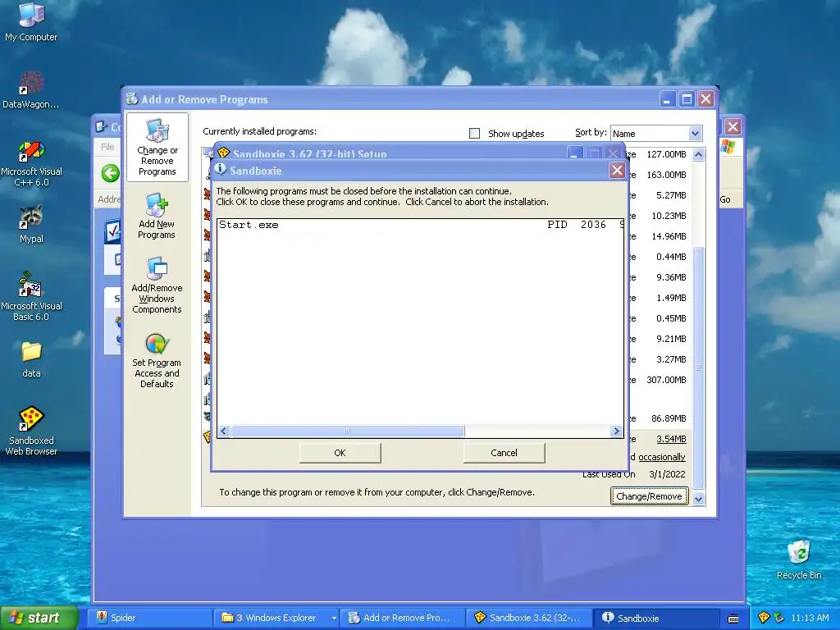Click the Change/Remove button

(649, 496)
